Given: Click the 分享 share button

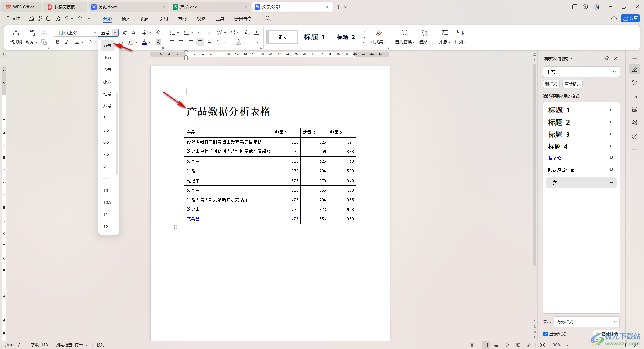Looking at the screenshot, I should tap(630, 18).
